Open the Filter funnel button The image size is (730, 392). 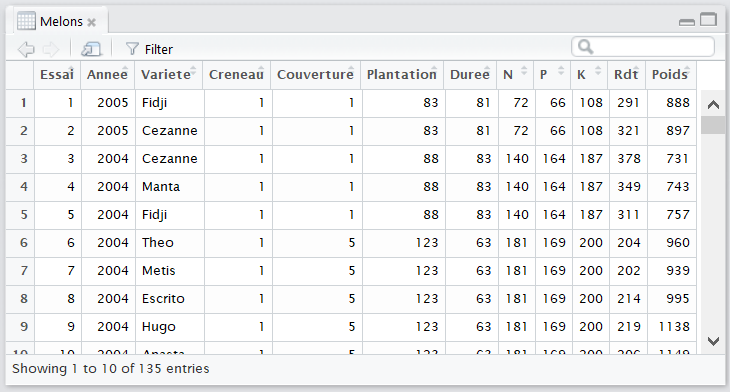click(x=149, y=49)
